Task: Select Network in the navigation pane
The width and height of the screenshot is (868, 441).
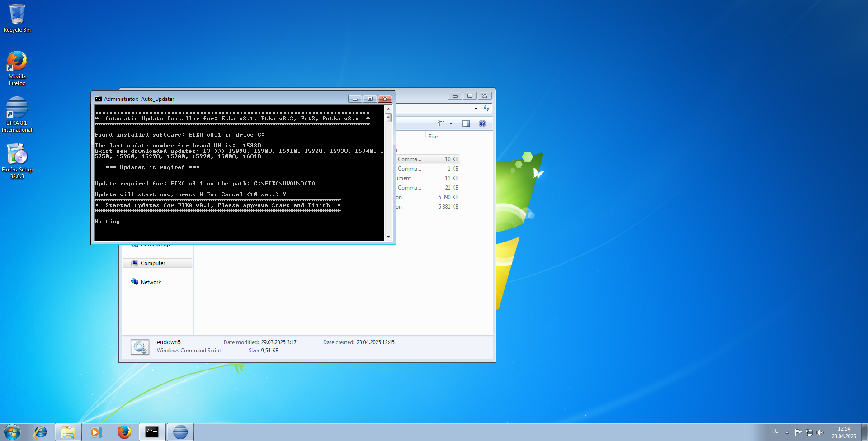Action: click(x=151, y=282)
